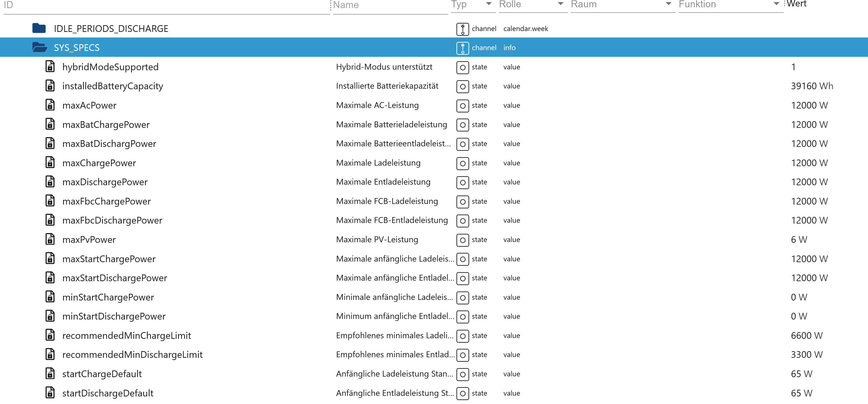The height and width of the screenshot is (404, 868).
Task: Click the '6 W' value of maxPvPower
Action: pyautogui.click(x=799, y=239)
